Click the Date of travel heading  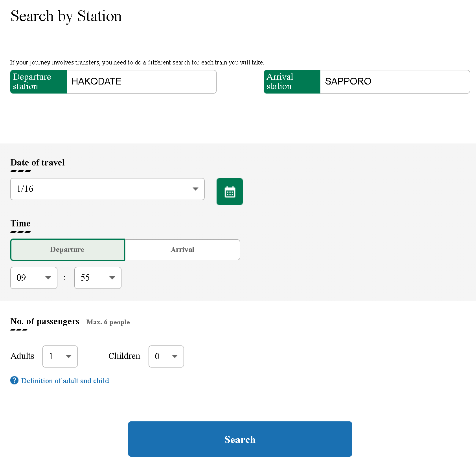[37, 163]
